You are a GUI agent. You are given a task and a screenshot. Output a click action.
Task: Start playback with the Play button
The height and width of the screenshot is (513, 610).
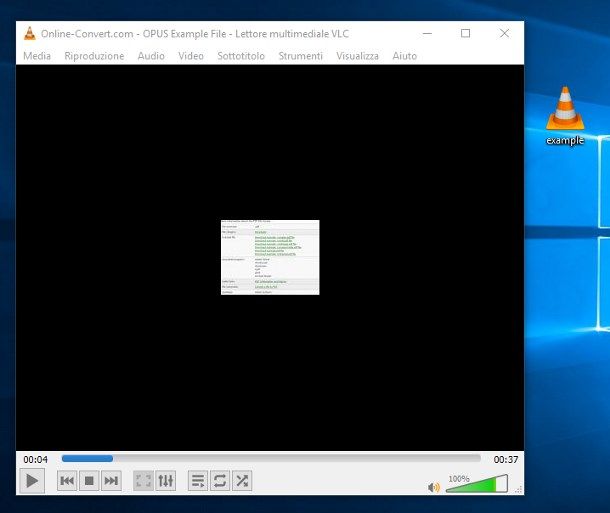pos(32,481)
